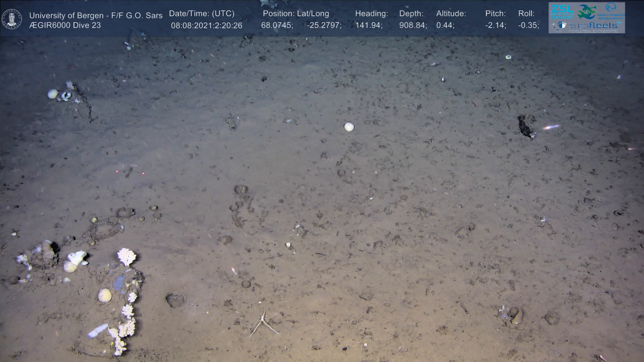Click the timestamp value 08:08:2021:2:20:26

coord(206,25)
